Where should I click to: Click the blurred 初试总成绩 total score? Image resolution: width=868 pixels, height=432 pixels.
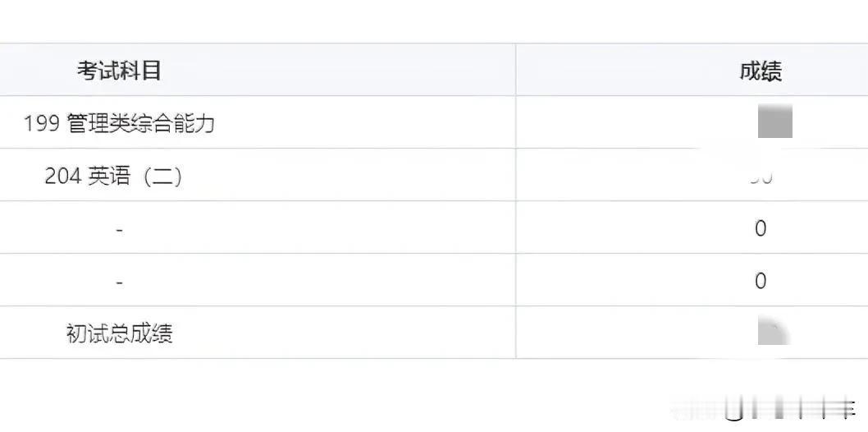coord(774,331)
